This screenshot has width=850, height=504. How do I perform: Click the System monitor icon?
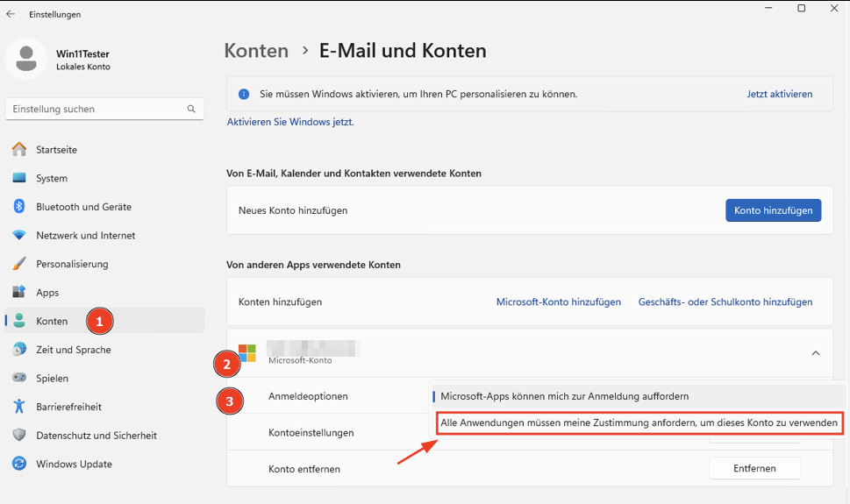pyautogui.click(x=19, y=178)
